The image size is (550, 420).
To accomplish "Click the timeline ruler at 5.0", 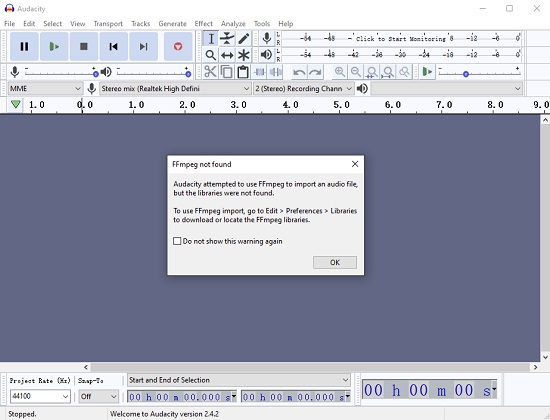I will 341,105.
